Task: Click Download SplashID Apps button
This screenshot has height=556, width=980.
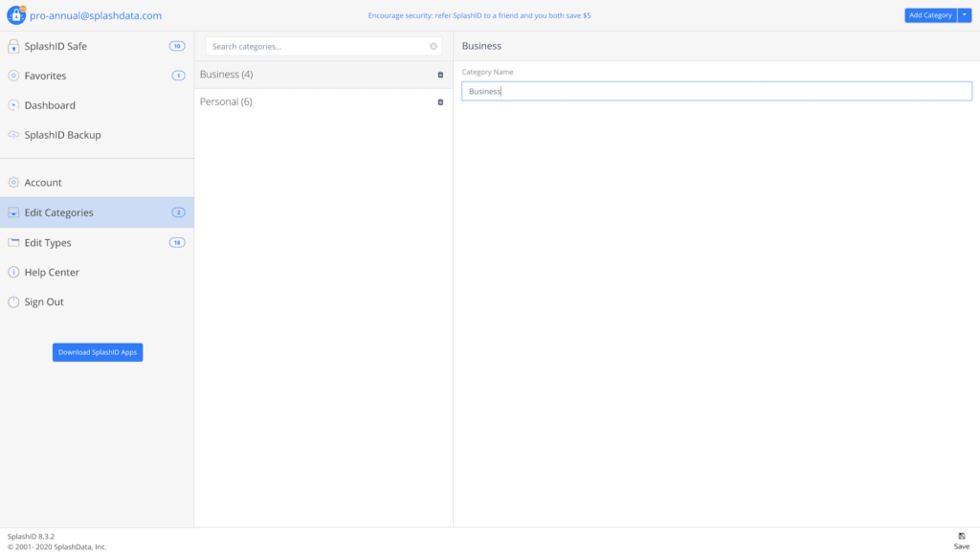Action: pyautogui.click(x=98, y=352)
